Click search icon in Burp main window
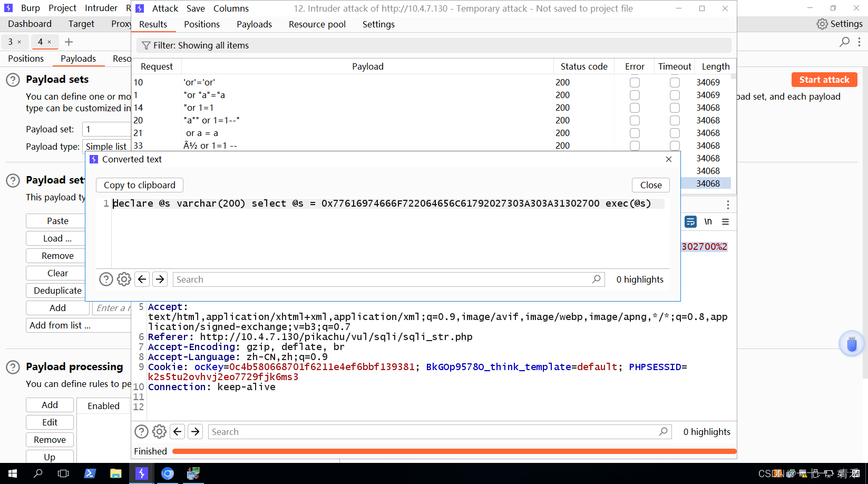The image size is (868, 484). pos(844,42)
